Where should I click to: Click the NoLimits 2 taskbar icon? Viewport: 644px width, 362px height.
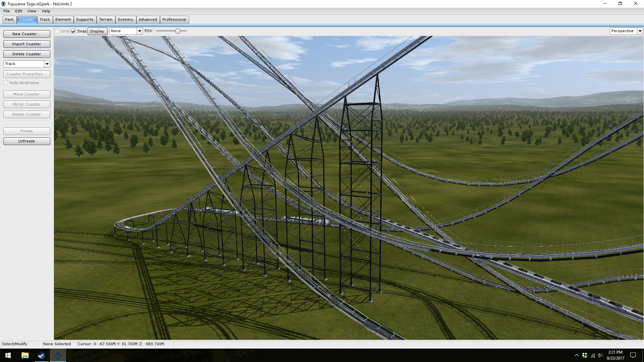(58, 355)
